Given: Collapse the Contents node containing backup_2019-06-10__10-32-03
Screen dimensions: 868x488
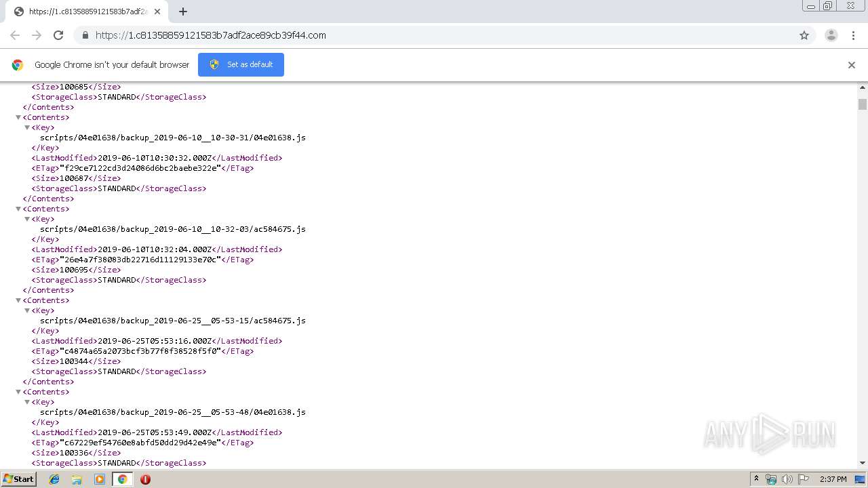Looking at the screenshot, I should tap(18, 209).
